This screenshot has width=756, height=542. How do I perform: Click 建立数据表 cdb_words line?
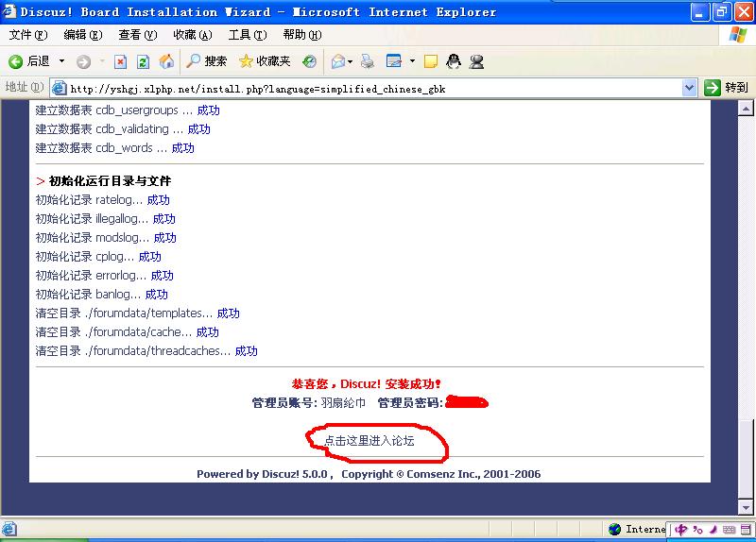(x=114, y=148)
